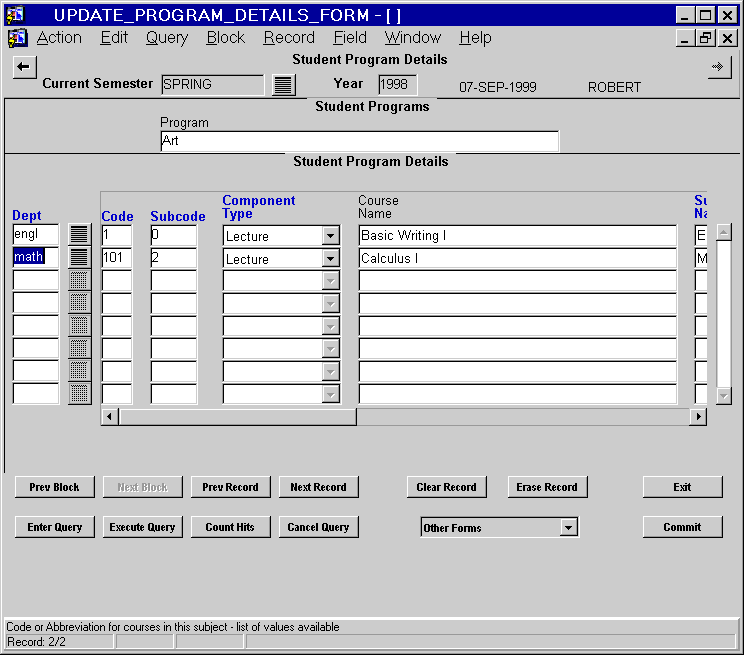Screen dimensions: 744x655
Task: Click the Prev Record button
Action: [x=231, y=487]
